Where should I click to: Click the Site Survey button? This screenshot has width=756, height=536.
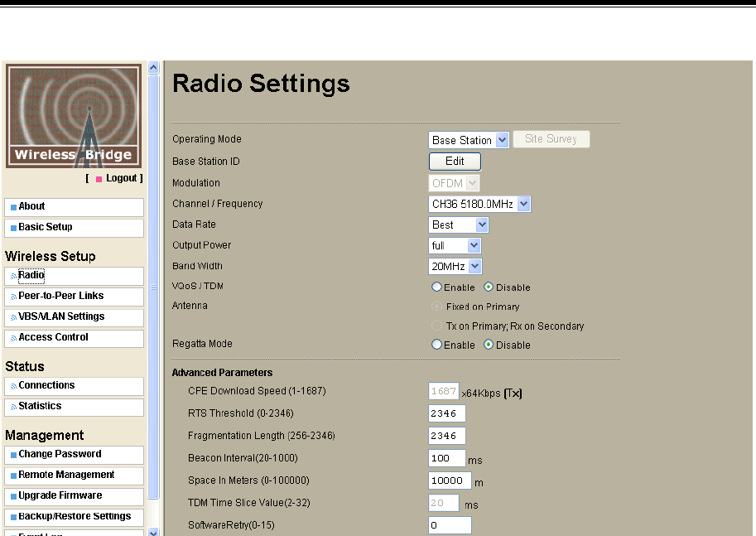(x=551, y=139)
